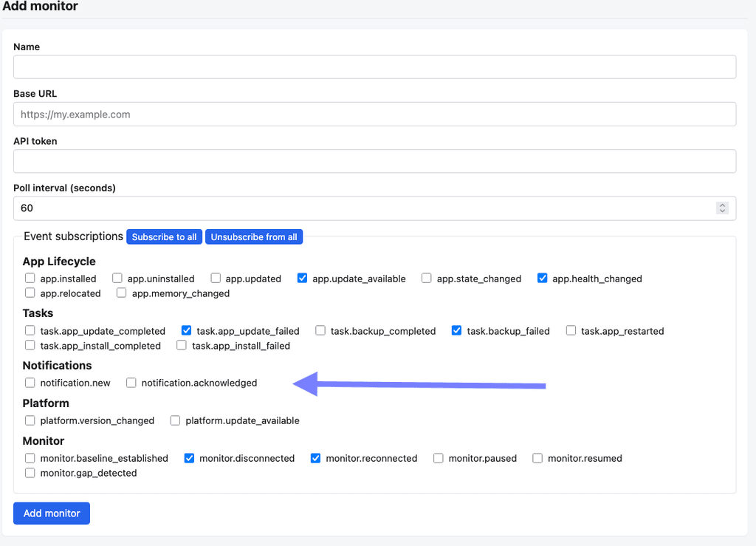Image resolution: width=756 pixels, height=546 pixels.
Task: Click the Poll interval (seconds) label
Action: [65, 188]
